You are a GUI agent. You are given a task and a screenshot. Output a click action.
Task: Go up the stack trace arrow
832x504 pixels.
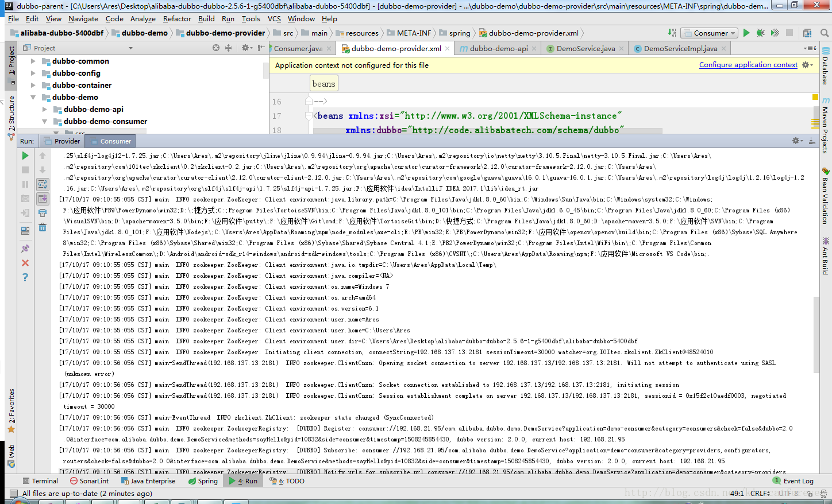(x=43, y=156)
